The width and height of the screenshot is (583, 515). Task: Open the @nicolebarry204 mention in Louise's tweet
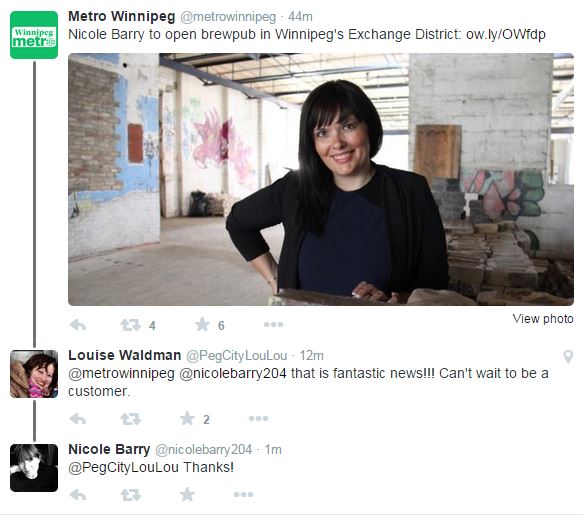233,373
